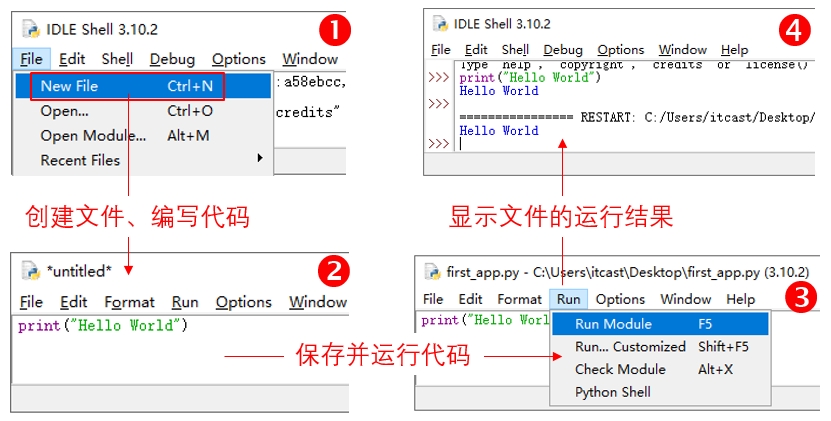Image resolution: width=831 pixels, height=421 pixels.
Task: Click the Python icon in IDLE Shell window 4
Action: point(441,23)
